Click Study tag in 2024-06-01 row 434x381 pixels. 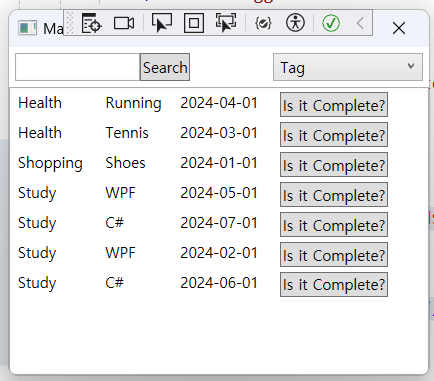click(x=37, y=284)
